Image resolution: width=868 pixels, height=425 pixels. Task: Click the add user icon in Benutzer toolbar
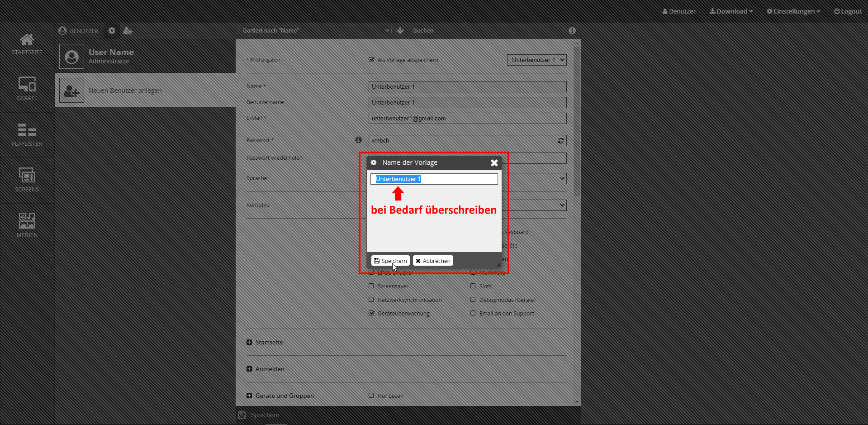(128, 31)
